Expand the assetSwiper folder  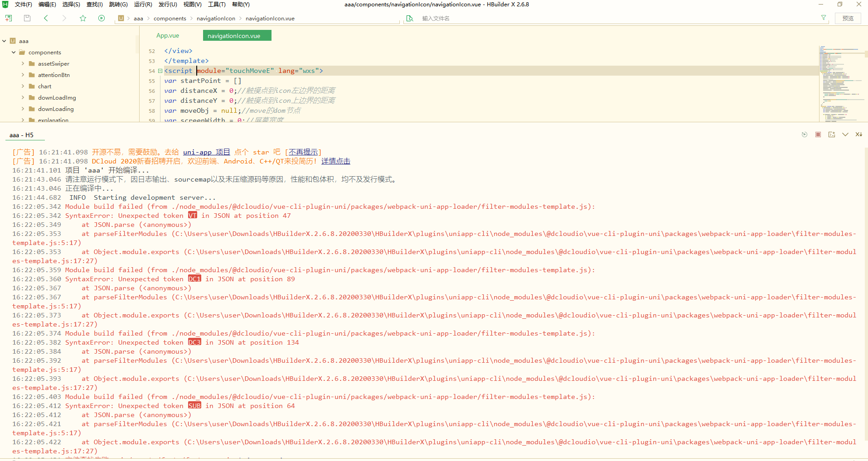point(23,64)
